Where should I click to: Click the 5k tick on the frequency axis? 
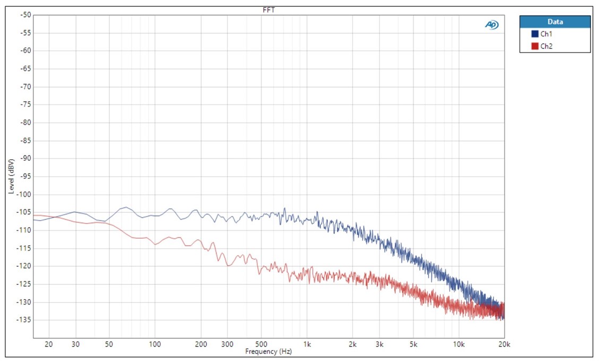(413, 344)
